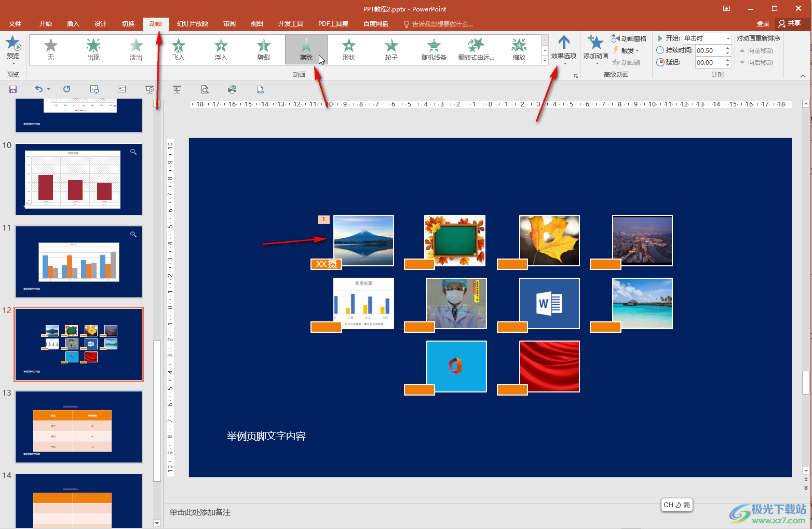Select the Mount Fuji picture on slide
Image resolution: width=812 pixels, height=529 pixels.
coord(363,240)
